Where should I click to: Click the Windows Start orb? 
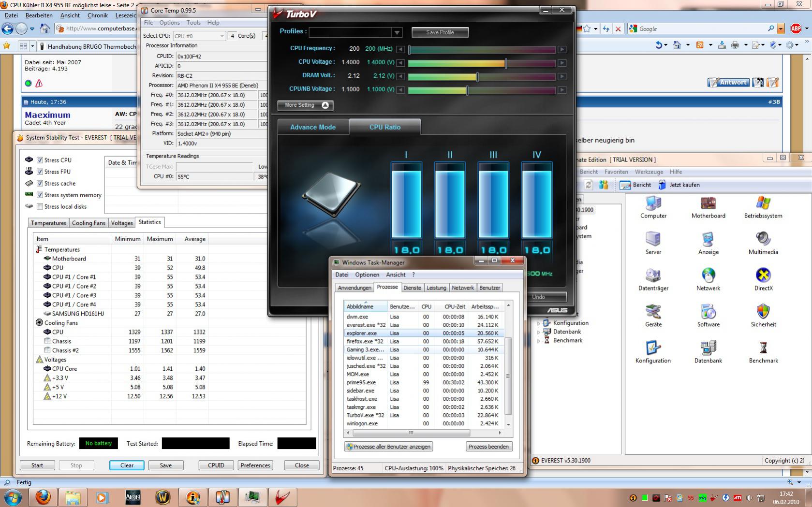coord(13,497)
